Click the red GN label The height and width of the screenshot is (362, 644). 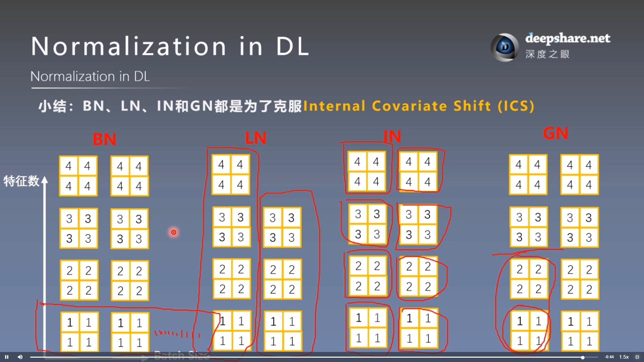[x=555, y=133]
